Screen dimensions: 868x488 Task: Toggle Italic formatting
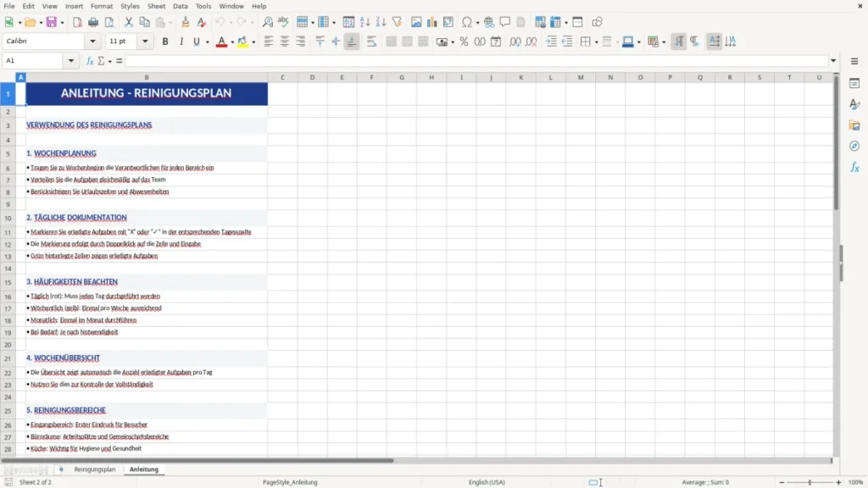(x=181, y=42)
